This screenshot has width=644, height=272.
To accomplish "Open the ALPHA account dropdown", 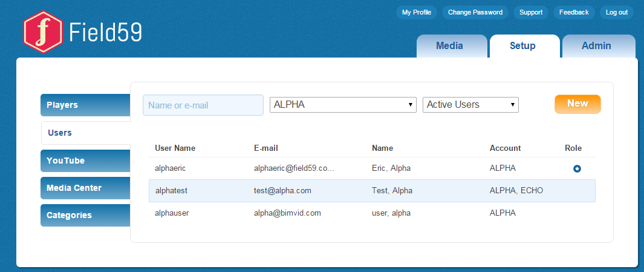I will tap(342, 105).
